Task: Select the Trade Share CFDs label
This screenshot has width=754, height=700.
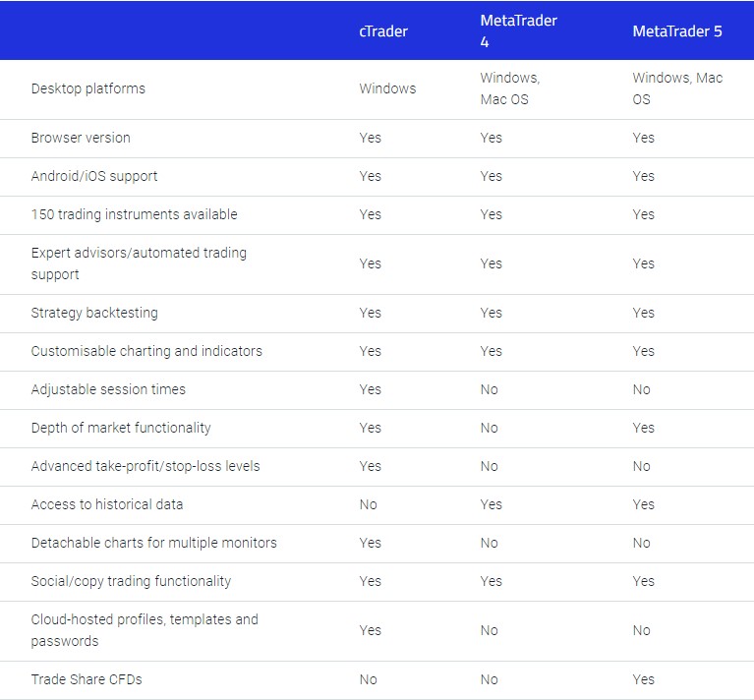Action: coord(87,679)
